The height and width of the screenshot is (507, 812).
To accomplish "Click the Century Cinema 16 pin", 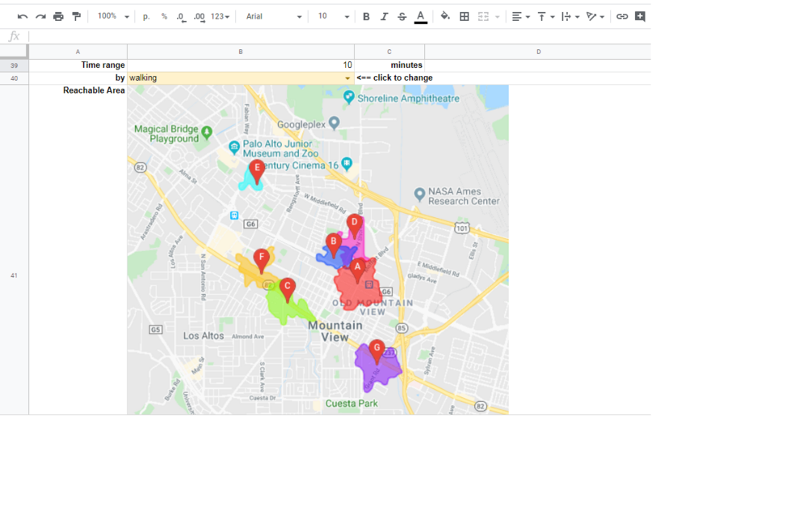I will tap(347, 164).
